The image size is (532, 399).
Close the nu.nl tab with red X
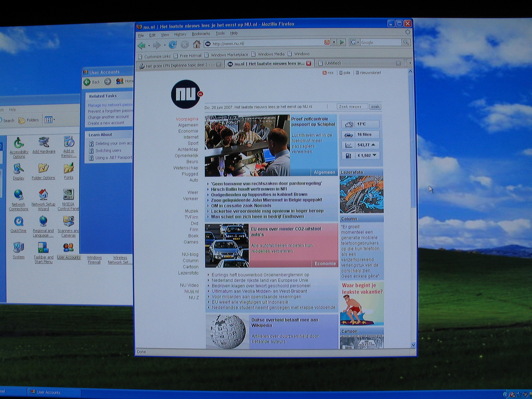tap(309, 63)
